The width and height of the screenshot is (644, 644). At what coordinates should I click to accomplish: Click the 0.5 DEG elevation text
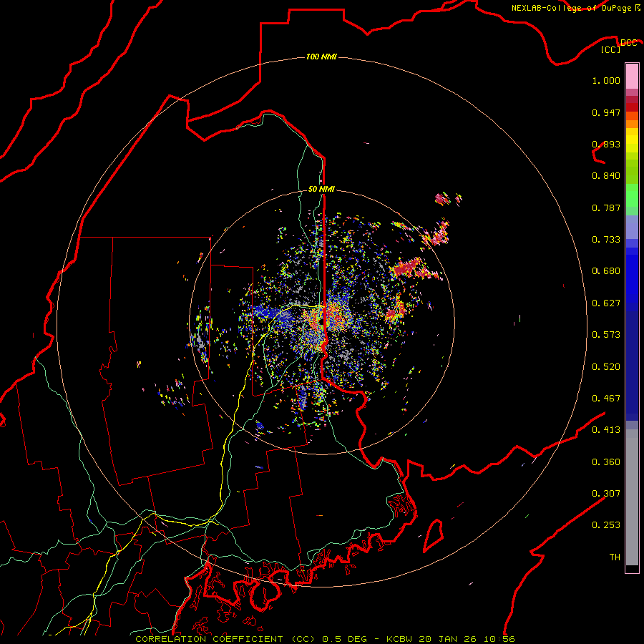345,639
